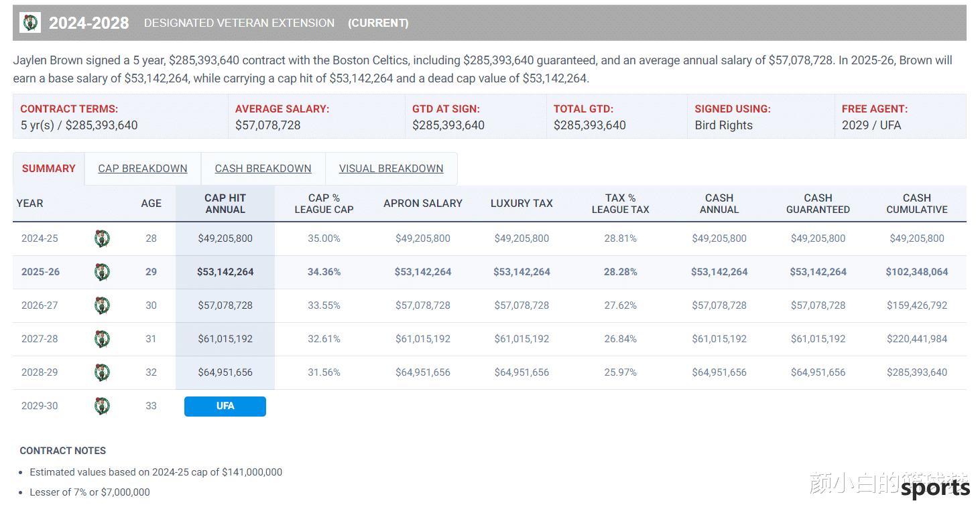This screenshot has width=980, height=509.
Task: Click the 32.61% cap percentage cell
Action: pyautogui.click(x=324, y=339)
